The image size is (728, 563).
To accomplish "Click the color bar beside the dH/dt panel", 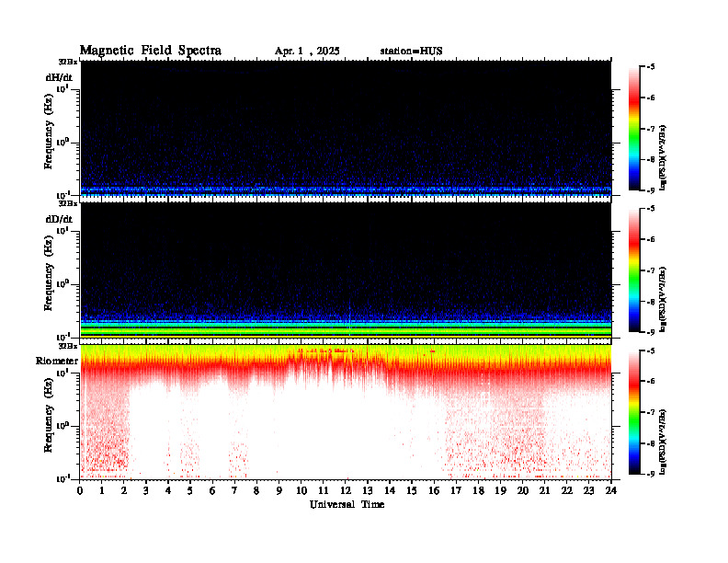I will tap(634, 129).
